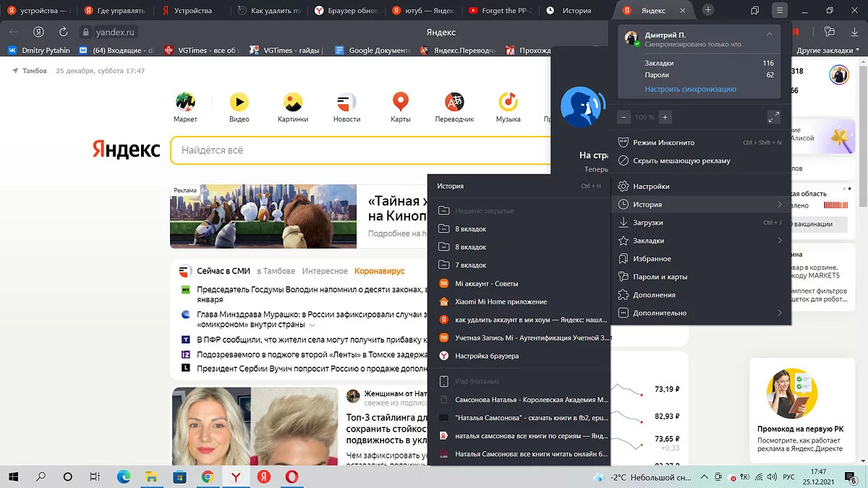Click the page reload icon
This screenshot has height=488, width=868.
pyautogui.click(x=64, y=32)
